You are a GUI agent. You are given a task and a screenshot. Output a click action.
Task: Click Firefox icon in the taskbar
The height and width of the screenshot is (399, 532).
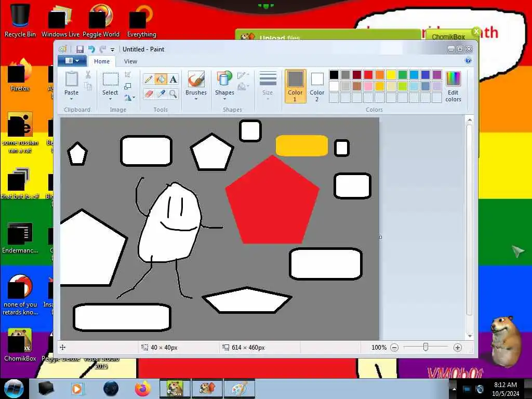point(143,389)
